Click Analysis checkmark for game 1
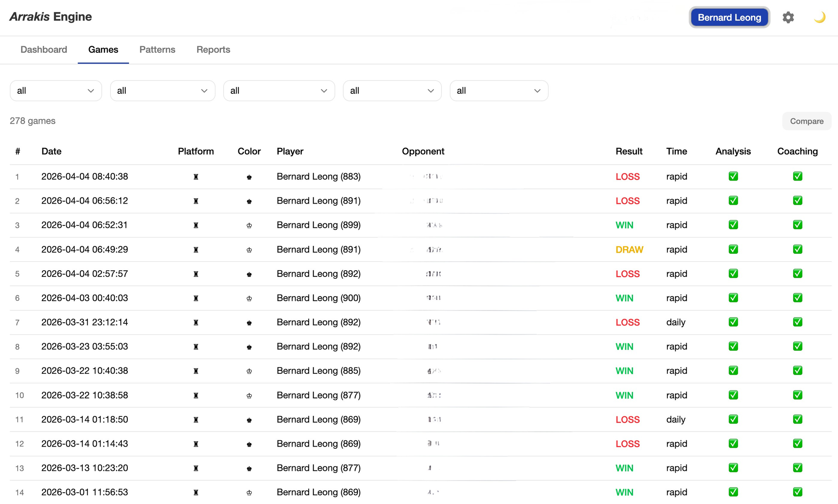The height and width of the screenshot is (504, 838). pos(733,176)
